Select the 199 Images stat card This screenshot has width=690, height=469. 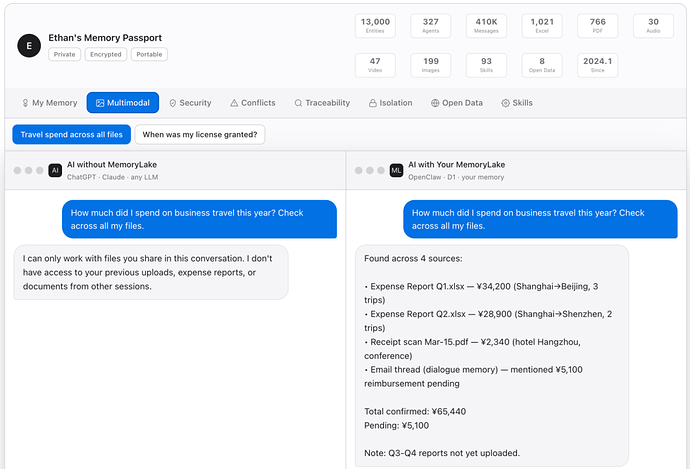(431, 66)
